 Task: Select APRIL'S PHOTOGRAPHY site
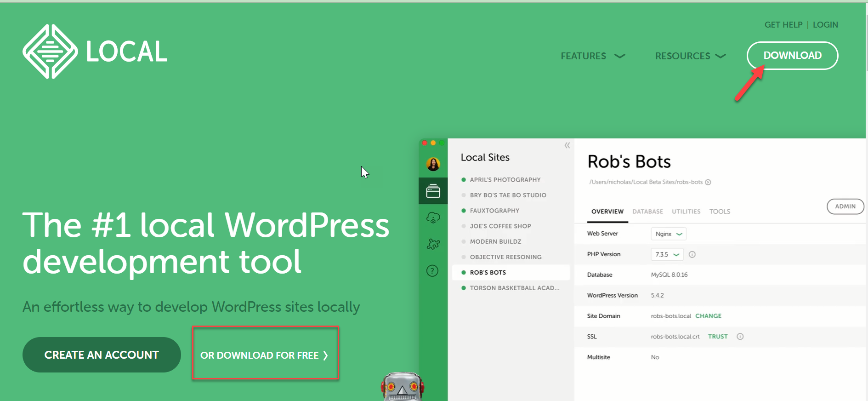[x=505, y=180]
